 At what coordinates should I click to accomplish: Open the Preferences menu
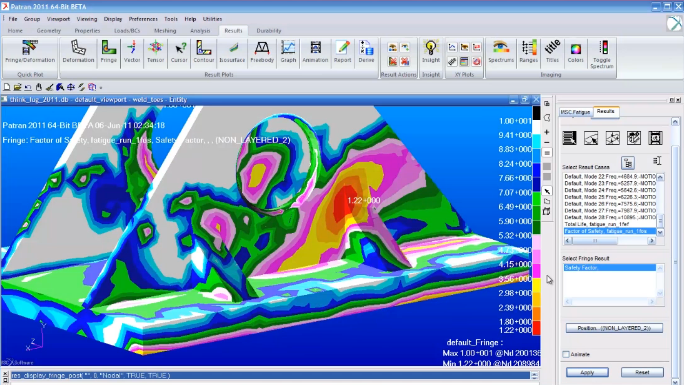click(x=143, y=19)
